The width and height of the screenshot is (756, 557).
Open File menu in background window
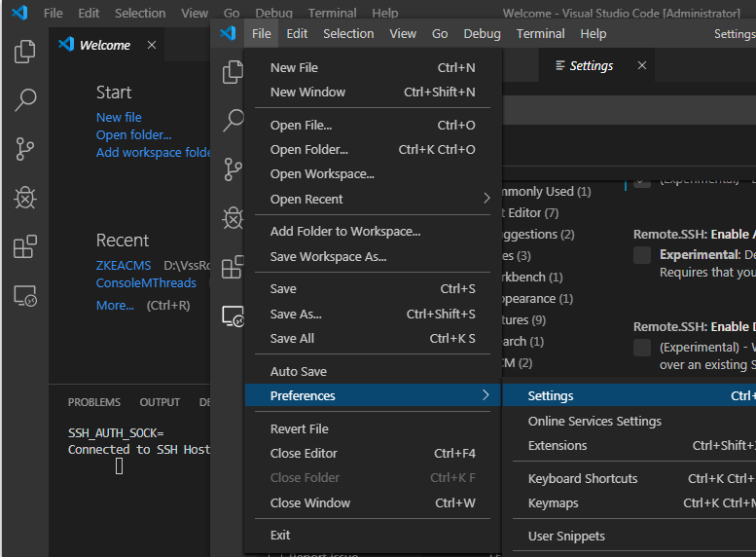tap(54, 13)
